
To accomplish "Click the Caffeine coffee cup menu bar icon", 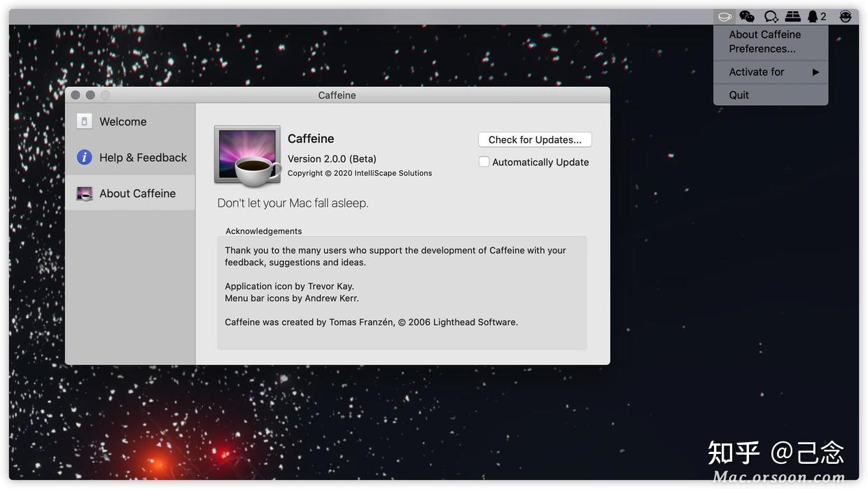I will pos(724,16).
